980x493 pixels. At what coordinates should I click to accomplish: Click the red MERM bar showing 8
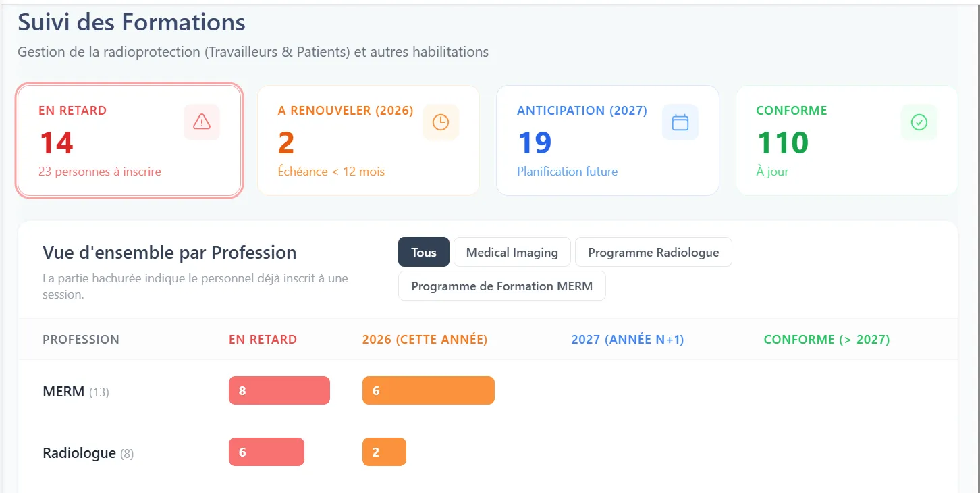point(279,390)
